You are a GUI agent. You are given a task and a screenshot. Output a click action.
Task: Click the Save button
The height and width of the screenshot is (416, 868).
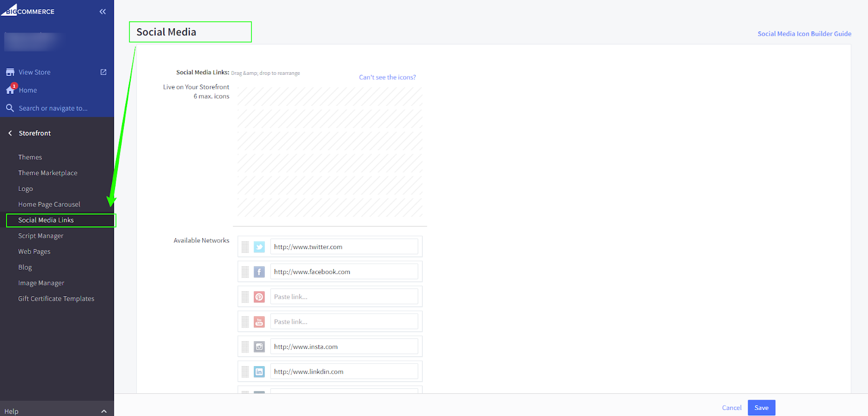point(761,408)
